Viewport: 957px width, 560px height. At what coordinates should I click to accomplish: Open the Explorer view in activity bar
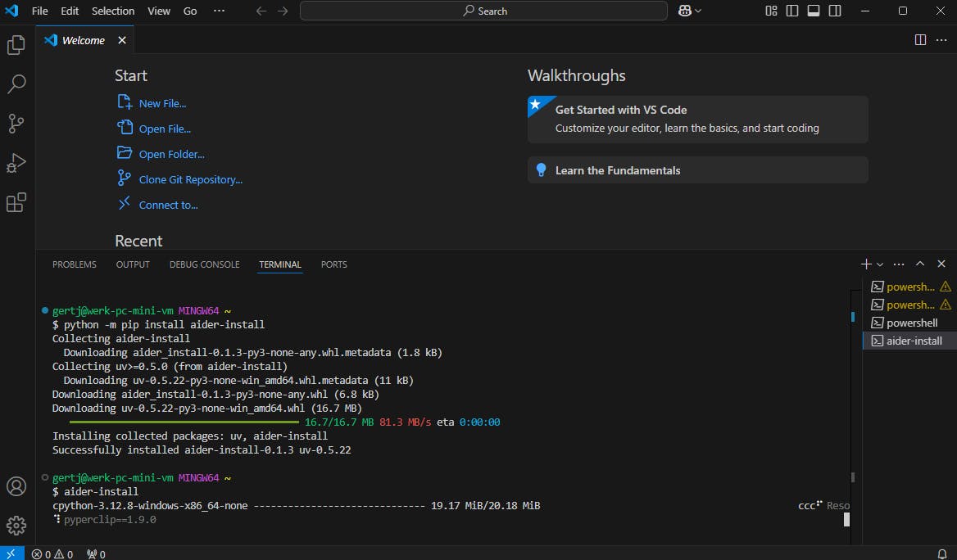pyautogui.click(x=16, y=45)
